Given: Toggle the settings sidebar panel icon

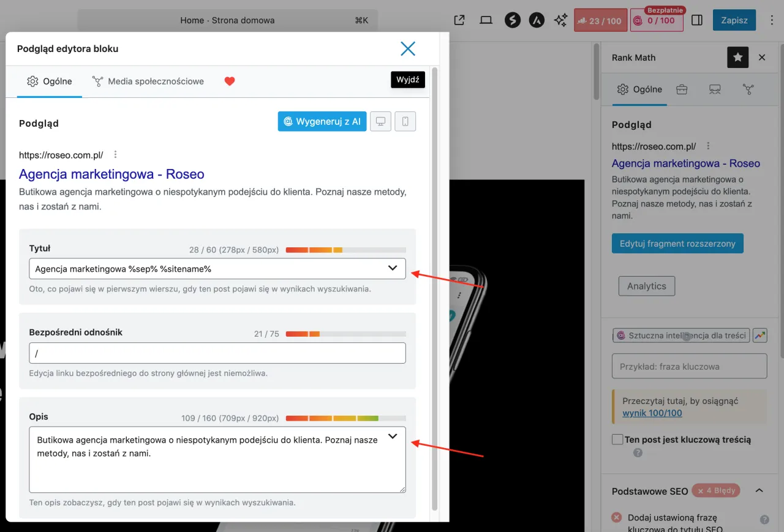Looking at the screenshot, I should 697,20.
